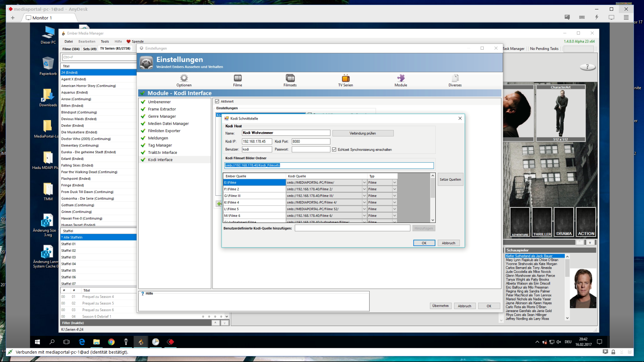Click Verbindung prüfen button
This screenshot has height=362, width=644.
coord(363,133)
